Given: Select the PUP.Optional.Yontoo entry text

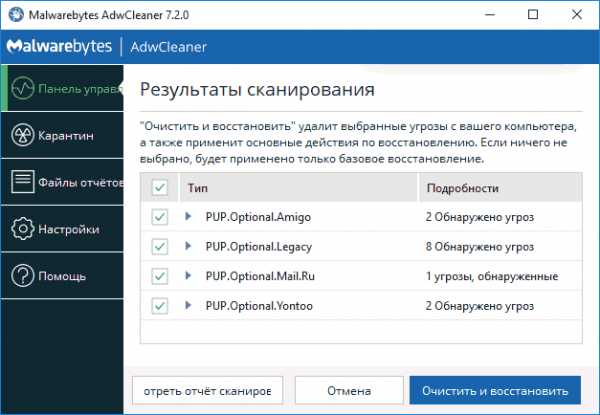Looking at the screenshot, I should (259, 306).
